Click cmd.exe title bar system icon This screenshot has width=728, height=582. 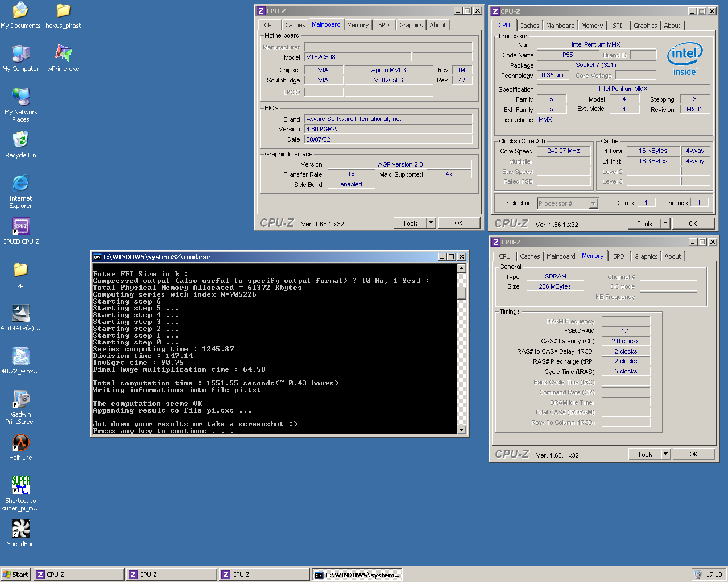tap(97, 257)
